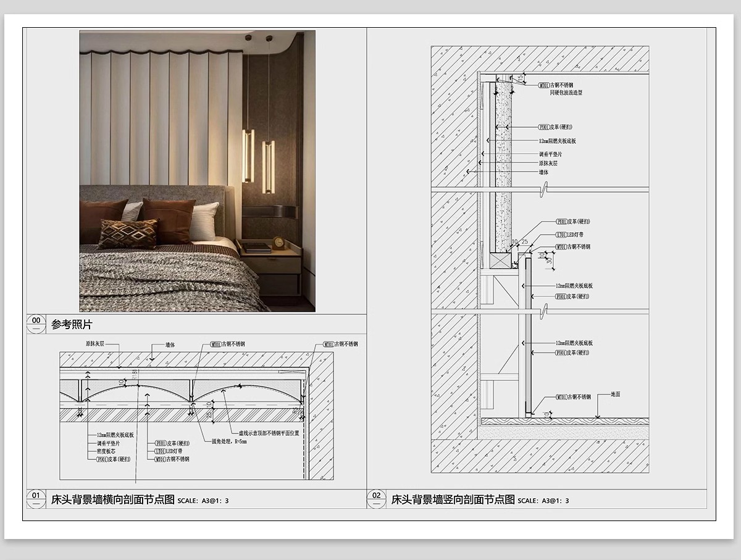Click the 01 drawing number bubble
Image resolution: width=741 pixels, height=560 pixels.
point(36,498)
